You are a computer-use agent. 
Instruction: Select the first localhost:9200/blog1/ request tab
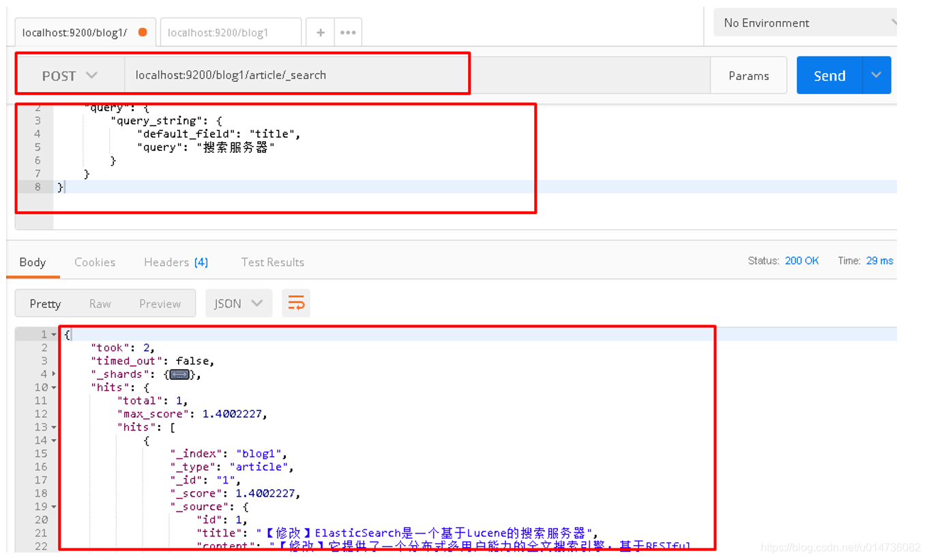[x=85, y=32]
